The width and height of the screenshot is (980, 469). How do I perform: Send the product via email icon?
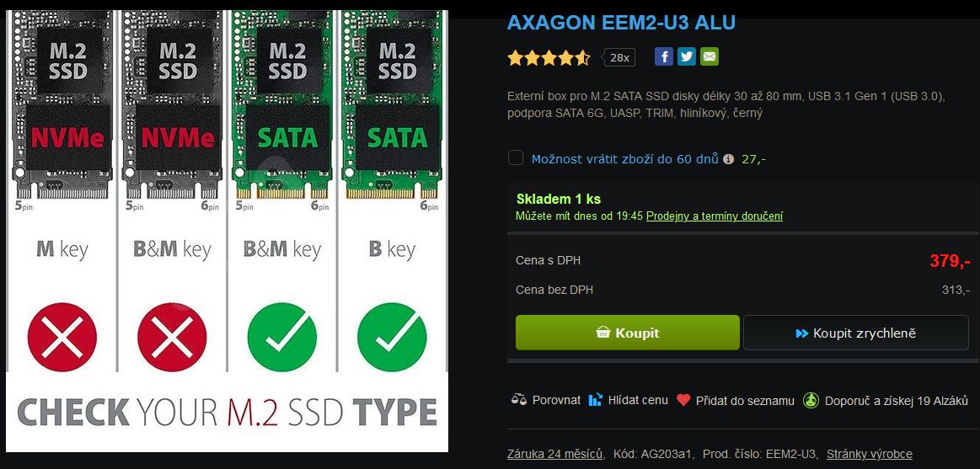click(x=710, y=56)
